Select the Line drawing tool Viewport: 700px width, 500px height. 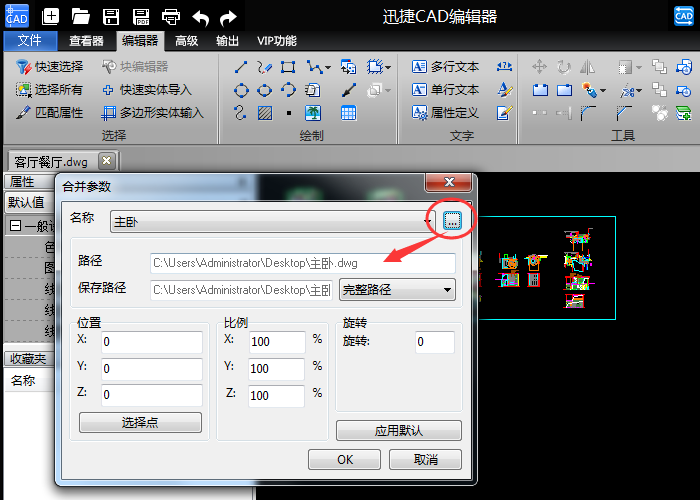click(x=241, y=67)
